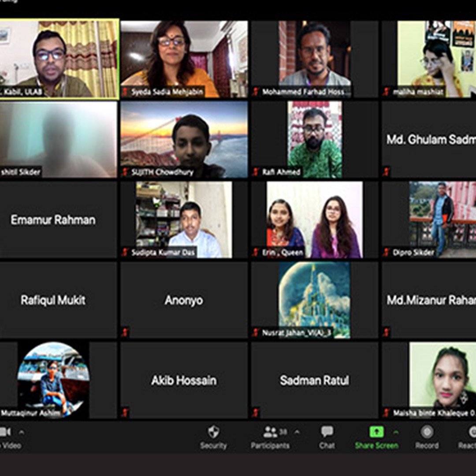
Task: Click the "shitil Sikder" name label
Action: (20, 172)
